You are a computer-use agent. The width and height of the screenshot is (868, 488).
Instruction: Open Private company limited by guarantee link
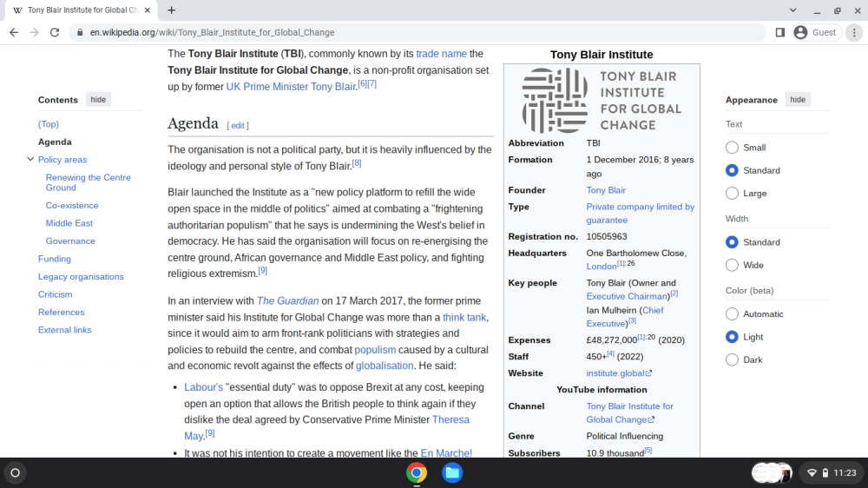pos(640,214)
